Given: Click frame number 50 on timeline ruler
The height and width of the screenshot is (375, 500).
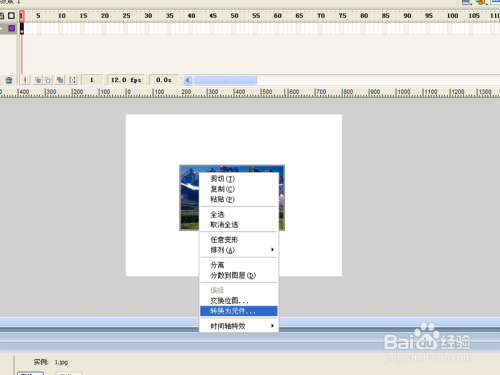Looking at the screenshot, I should click(234, 16).
